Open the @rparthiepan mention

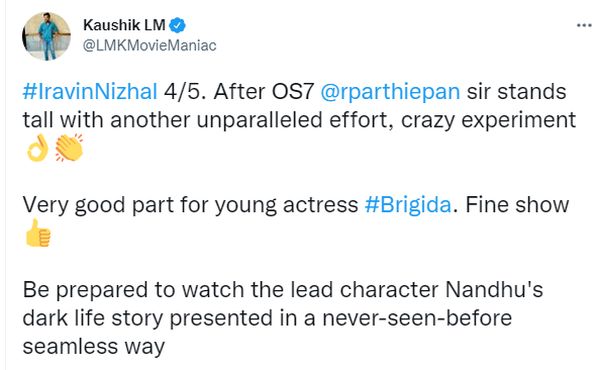(x=390, y=93)
